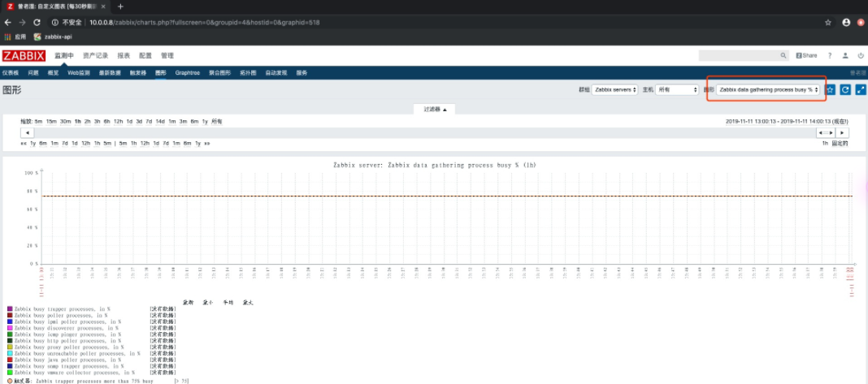Viewport: 868px width, 384px height.
Task: Open the user profile icon in Zabbix header
Action: (845, 56)
